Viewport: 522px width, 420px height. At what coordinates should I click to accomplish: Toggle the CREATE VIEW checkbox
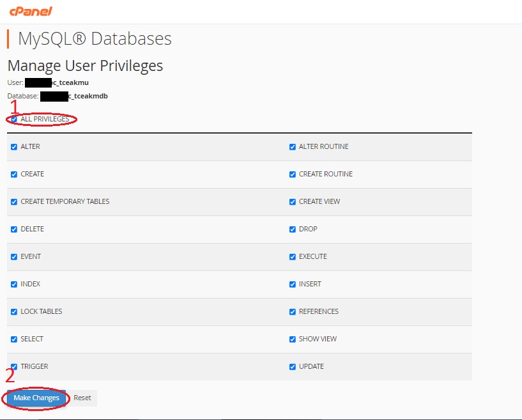[292, 202]
